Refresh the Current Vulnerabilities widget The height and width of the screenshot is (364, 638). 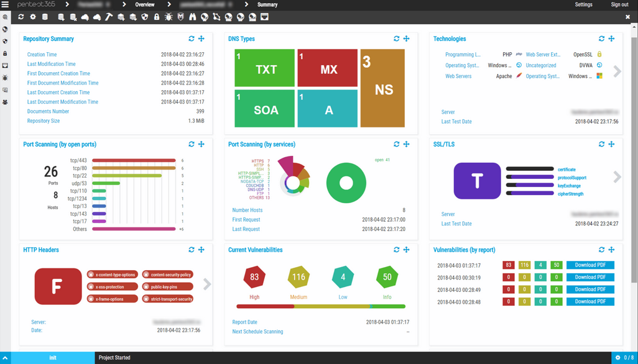click(396, 250)
